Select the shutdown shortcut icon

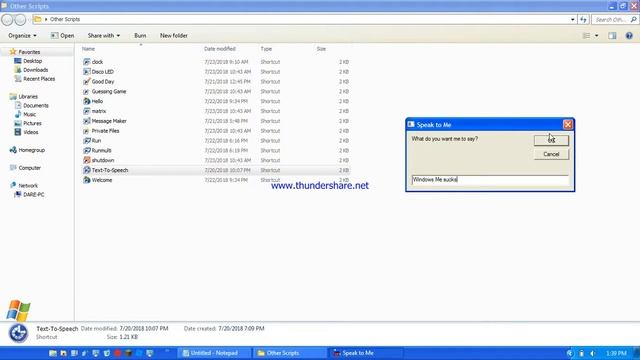tap(87, 160)
